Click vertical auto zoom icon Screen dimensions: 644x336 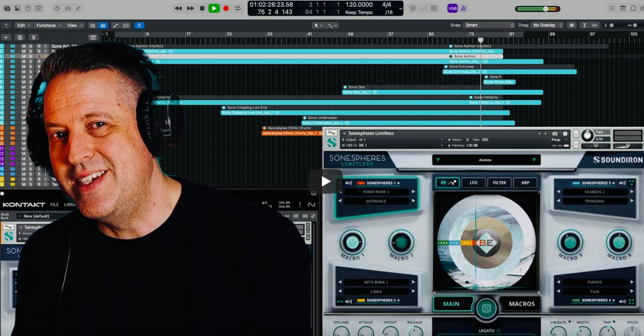584,25
